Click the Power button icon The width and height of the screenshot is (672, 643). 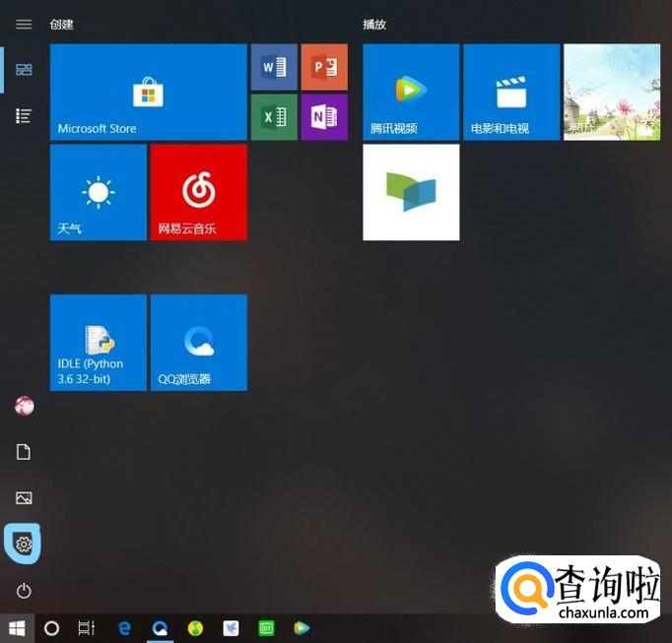(24, 591)
